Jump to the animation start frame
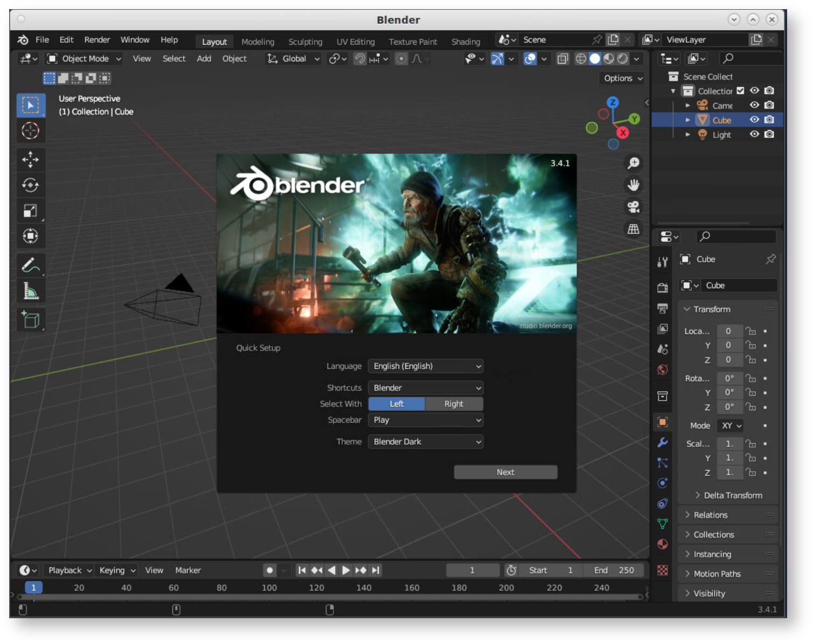813x644 pixels. click(x=302, y=570)
